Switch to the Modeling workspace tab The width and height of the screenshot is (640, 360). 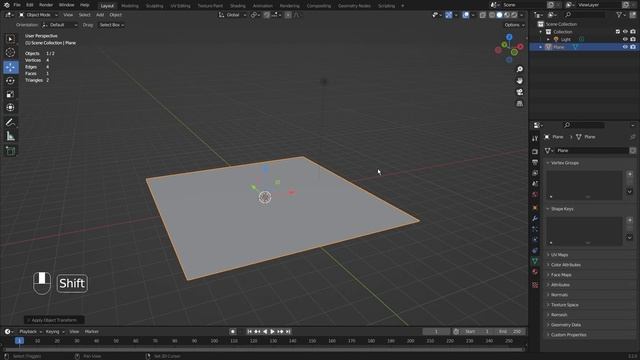click(x=130, y=6)
